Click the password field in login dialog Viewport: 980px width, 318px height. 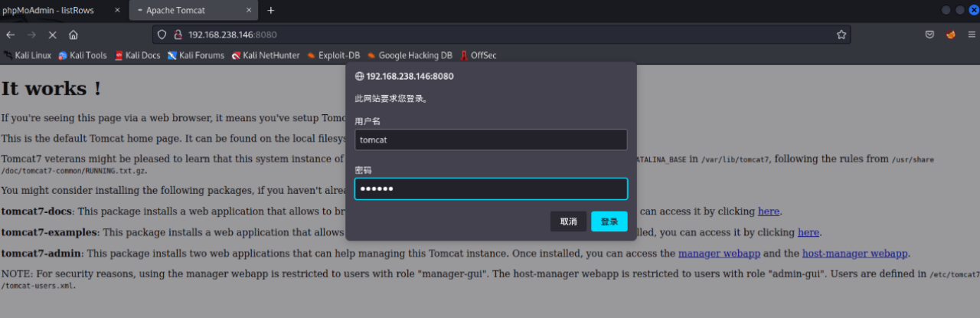coord(491,189)
